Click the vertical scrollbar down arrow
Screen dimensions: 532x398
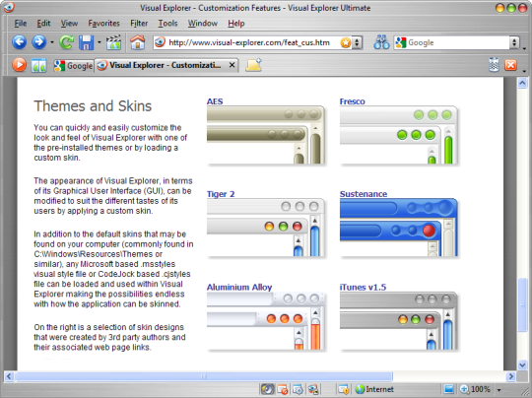pyautogui.click(x=522, y=365)
